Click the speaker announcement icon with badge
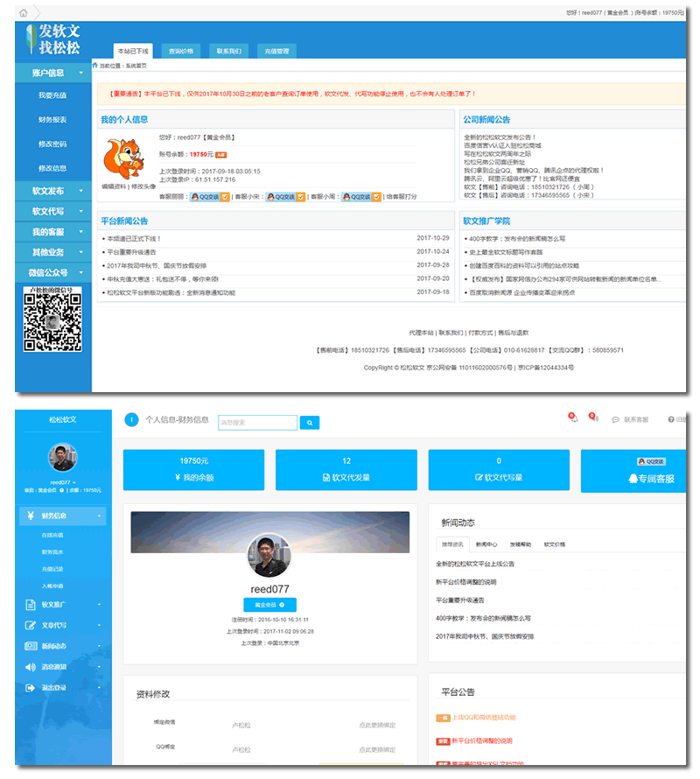Image resolution: width=700 pixels, height=779 pixels. (x=594, y=419)
